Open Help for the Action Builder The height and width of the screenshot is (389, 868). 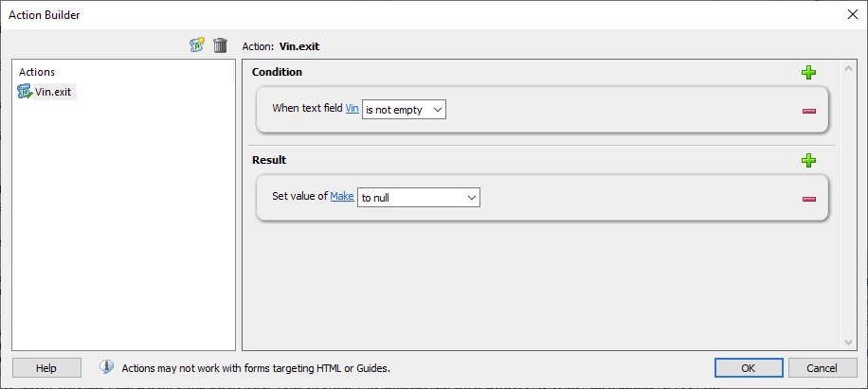click(x=46, y=368)
